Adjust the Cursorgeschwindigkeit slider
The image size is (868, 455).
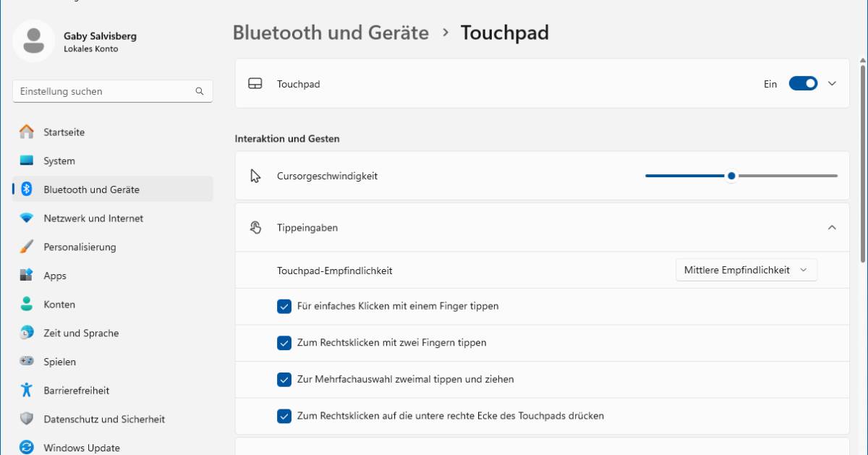coord(731,175)
